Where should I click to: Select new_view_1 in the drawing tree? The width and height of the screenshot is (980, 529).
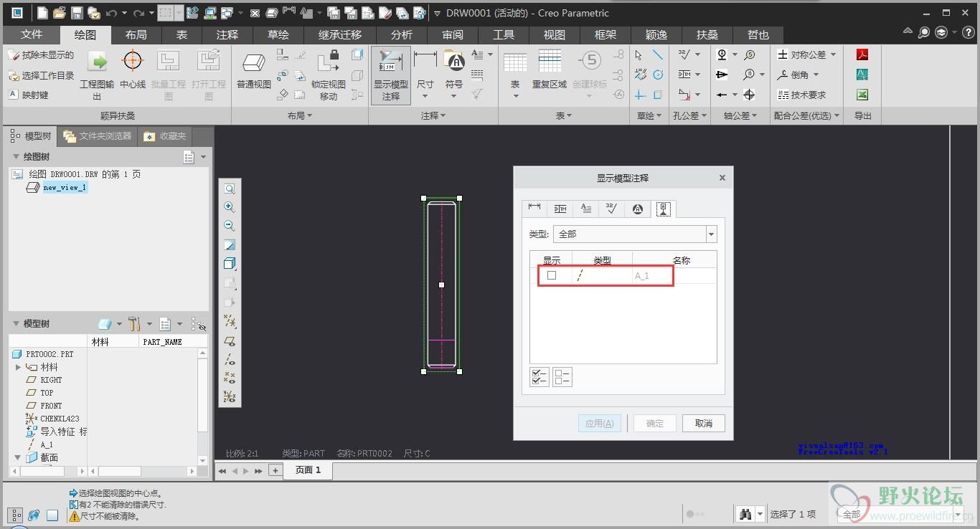[65, 188]
